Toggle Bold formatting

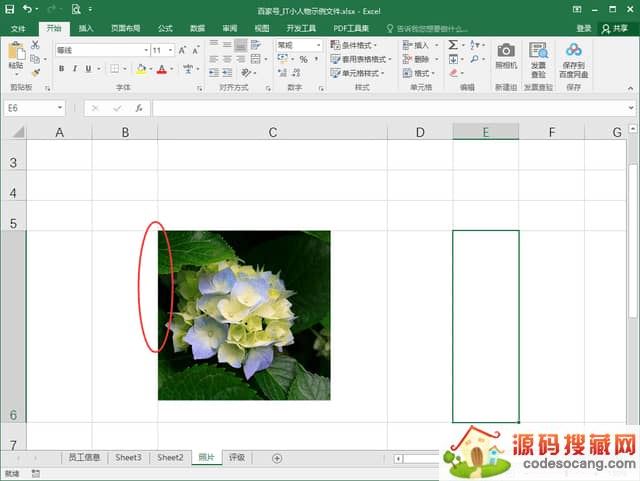(x=61, y=69)
